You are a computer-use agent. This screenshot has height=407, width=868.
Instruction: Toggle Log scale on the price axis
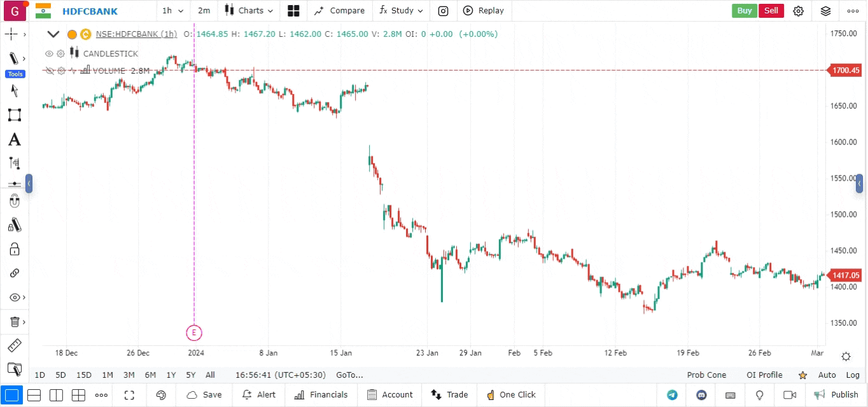[853, 375]
